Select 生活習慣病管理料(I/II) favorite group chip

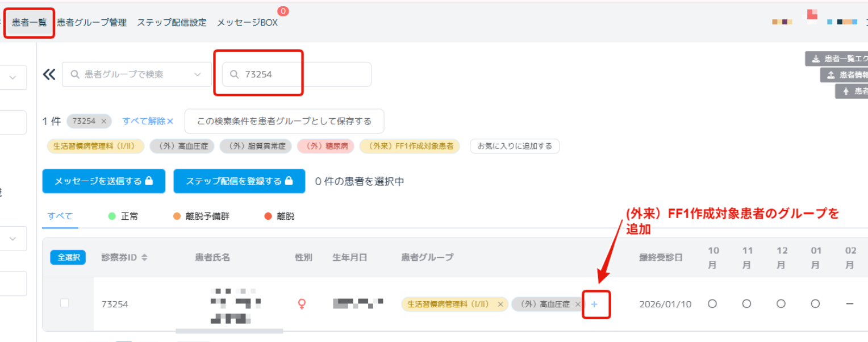(x=95, y=146)
